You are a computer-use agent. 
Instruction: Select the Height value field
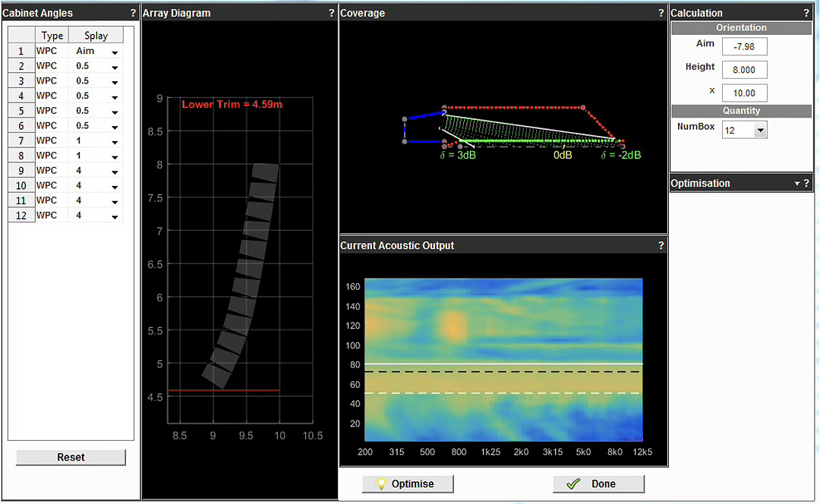tap(744, 70)
